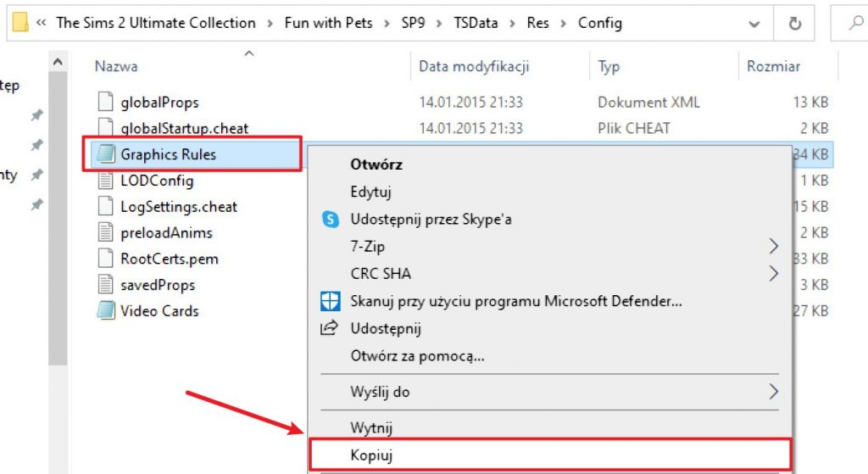
Task: Click the folder icon in address bar
Action: pyautogui.click(x=20, y=23)
